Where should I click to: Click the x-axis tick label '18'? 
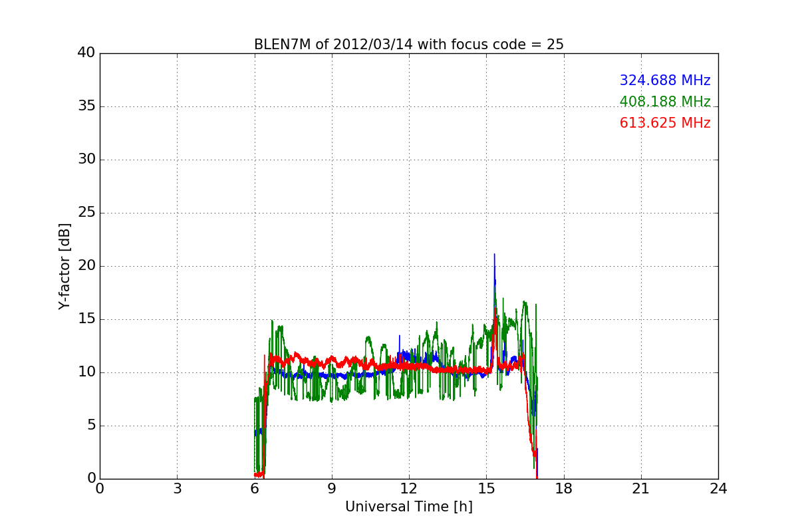tap(564, 488)
